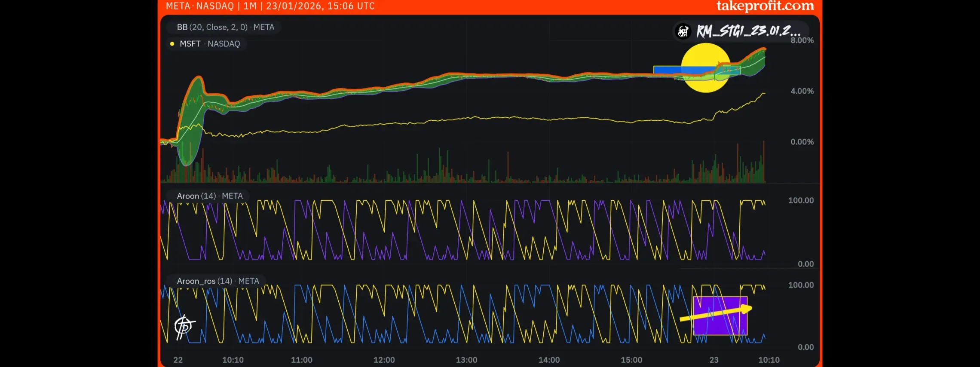Click the MSFT NASDAQ comparison label

coord(209,44)
